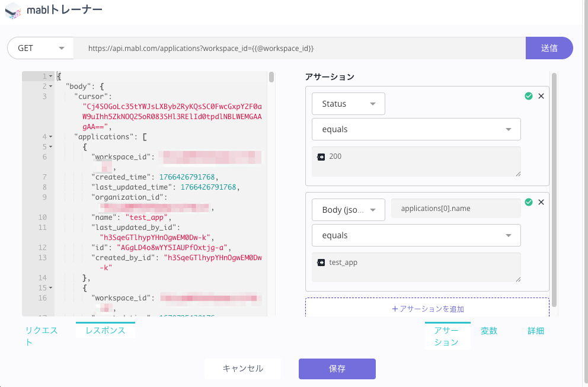Open the Body (jsonpath) assertion type dropdown

(x=348, y=209)
